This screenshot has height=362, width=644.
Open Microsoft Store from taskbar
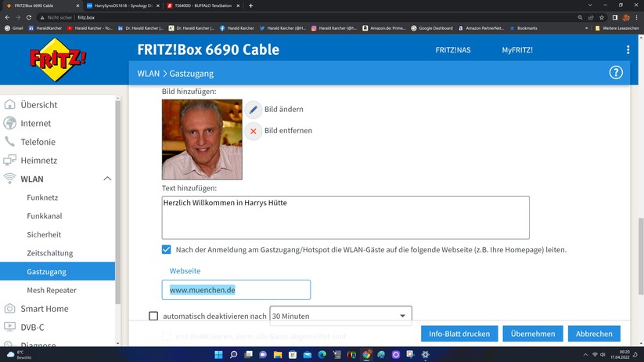click(293, 355)
